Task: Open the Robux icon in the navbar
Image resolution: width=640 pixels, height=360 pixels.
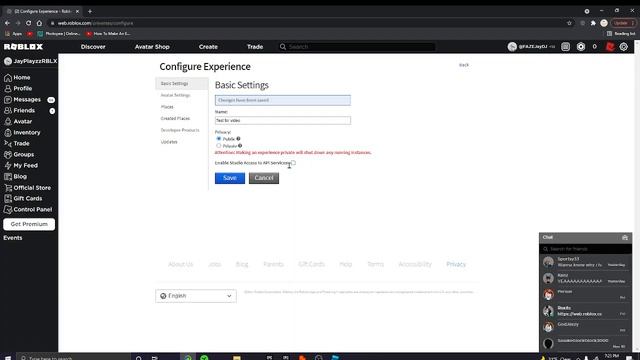Action: [x=581, y=47]
